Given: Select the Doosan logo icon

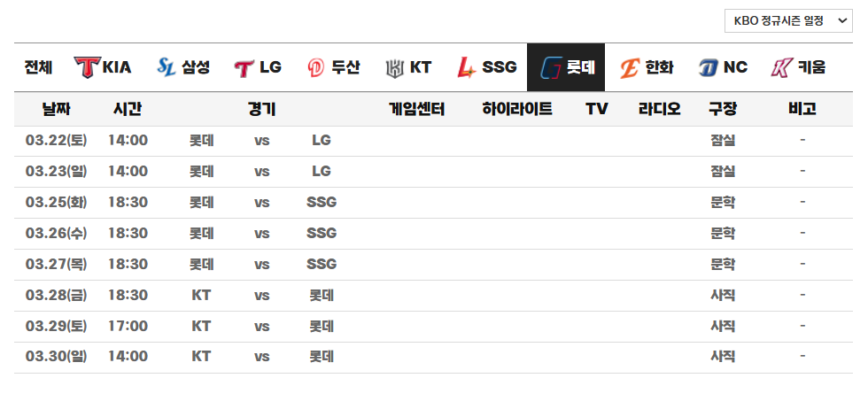Looking at the screenshot, I should [x=315, y=68].
